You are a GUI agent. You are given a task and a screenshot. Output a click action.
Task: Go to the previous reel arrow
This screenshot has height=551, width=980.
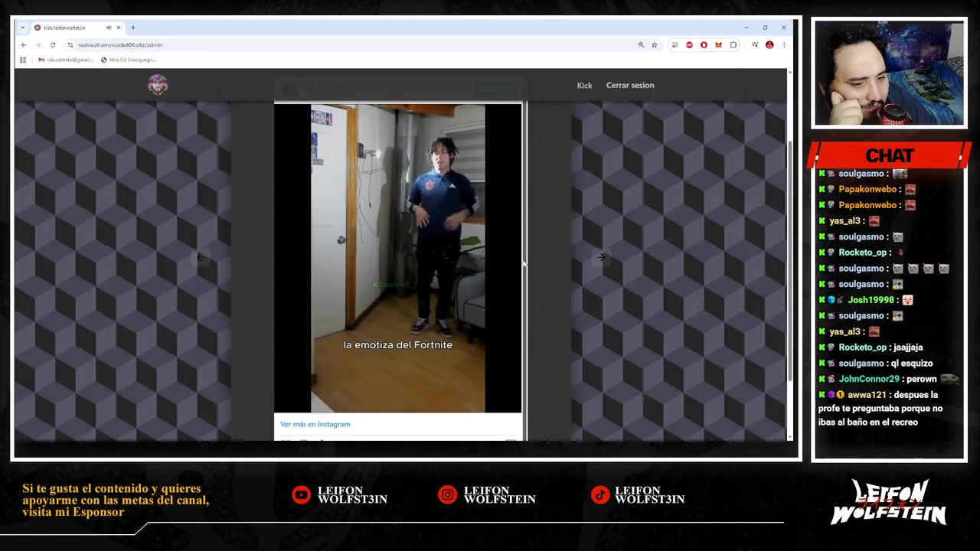[x=201, y=257]
